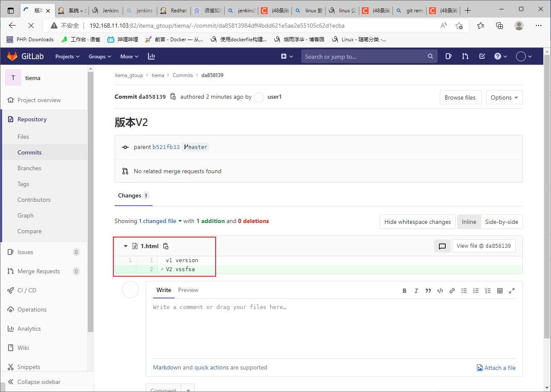Apply bold text formatting
This screenshot has width=551, height=392.
pos(404,291)
